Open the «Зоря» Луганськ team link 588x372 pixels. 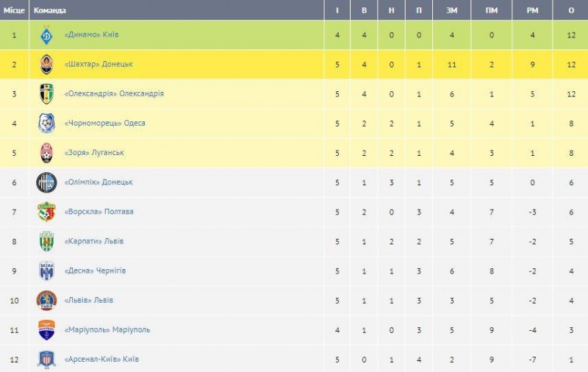(x=94, y=153)
